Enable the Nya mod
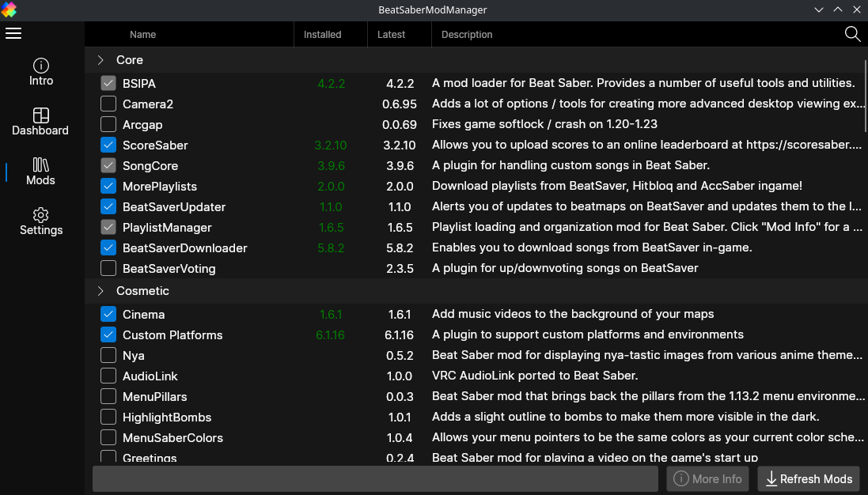 click(107, 355)
